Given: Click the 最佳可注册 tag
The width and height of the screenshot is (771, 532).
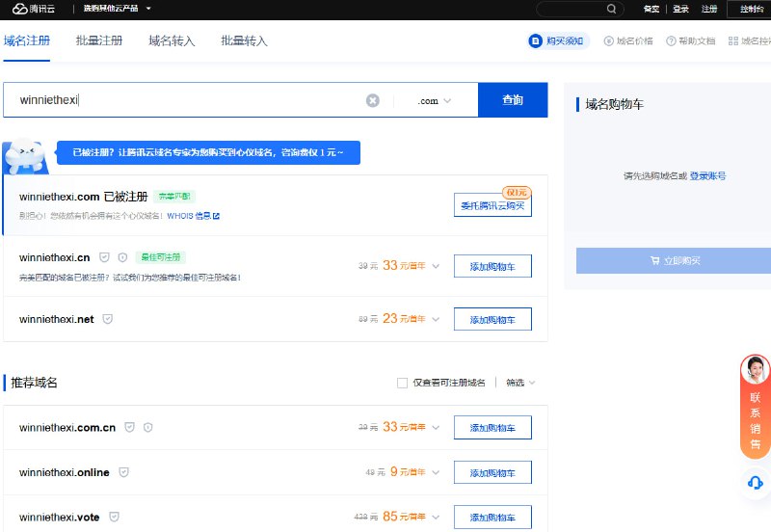Looking at the screenshot, I should 161,257.
